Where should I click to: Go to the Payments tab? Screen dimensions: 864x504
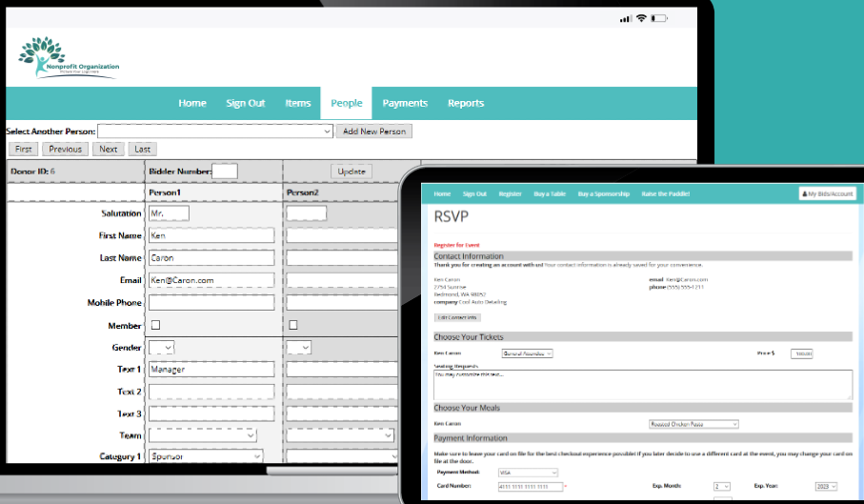405,103
